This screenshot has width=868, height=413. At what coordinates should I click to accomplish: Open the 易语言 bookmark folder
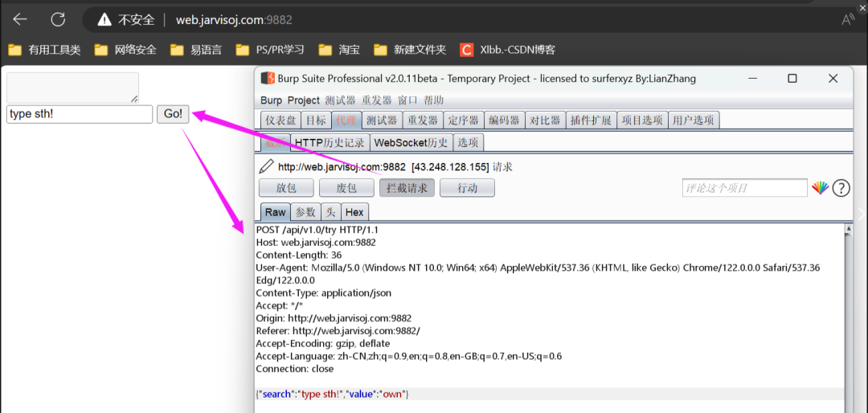[196, 51]
